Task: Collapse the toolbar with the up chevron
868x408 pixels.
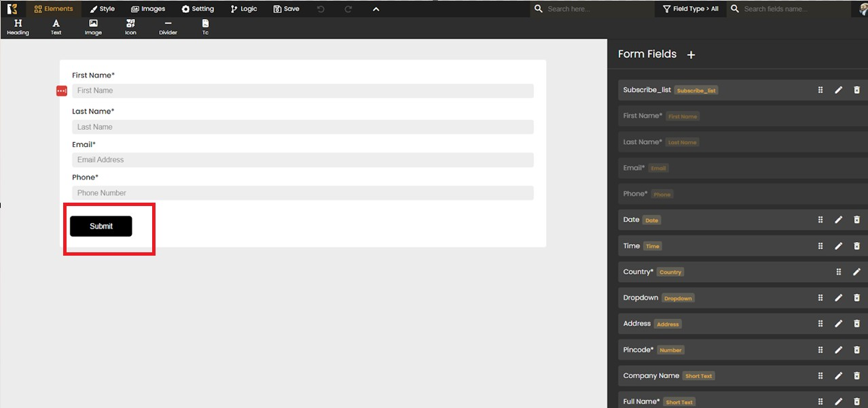Action: coord(376,9)
